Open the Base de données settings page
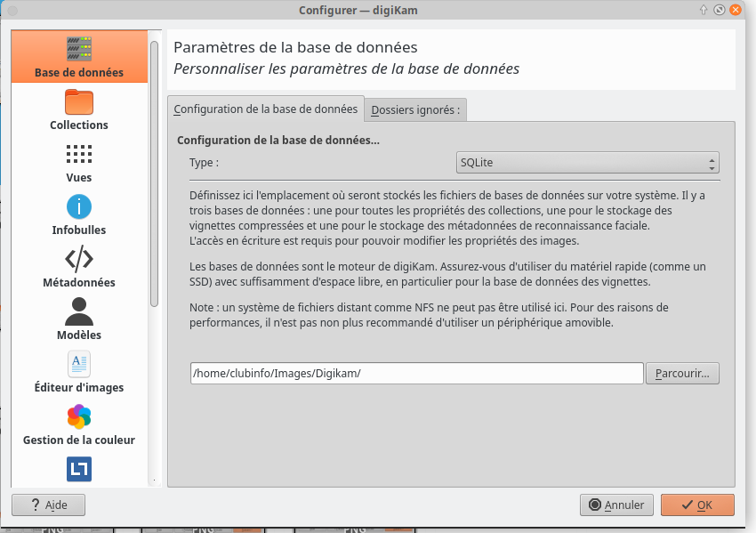The image size is (756, 533). point(79,56)
